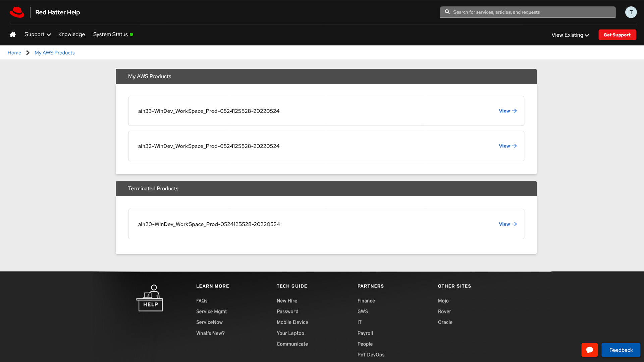Screen dimensions: 644x362
Task: View the aih33-WinDev_WorkSpace product
Action: click(x=507, y=111)
